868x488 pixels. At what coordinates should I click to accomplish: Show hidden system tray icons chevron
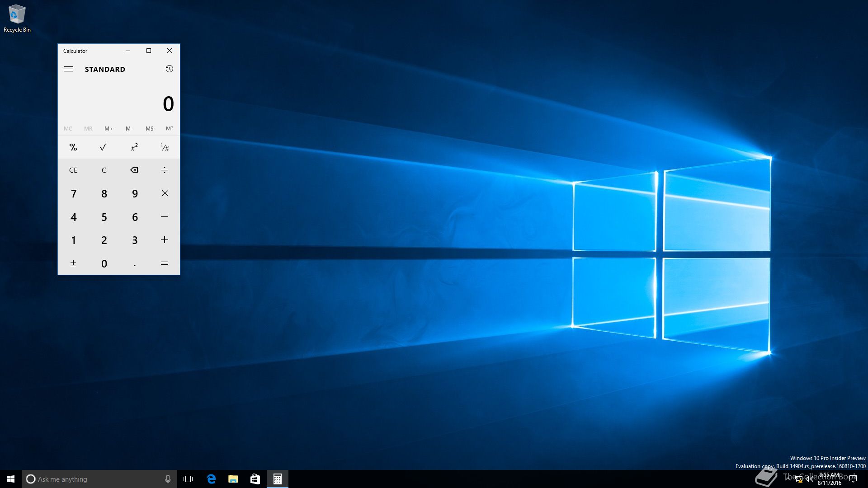coord(788,479)
